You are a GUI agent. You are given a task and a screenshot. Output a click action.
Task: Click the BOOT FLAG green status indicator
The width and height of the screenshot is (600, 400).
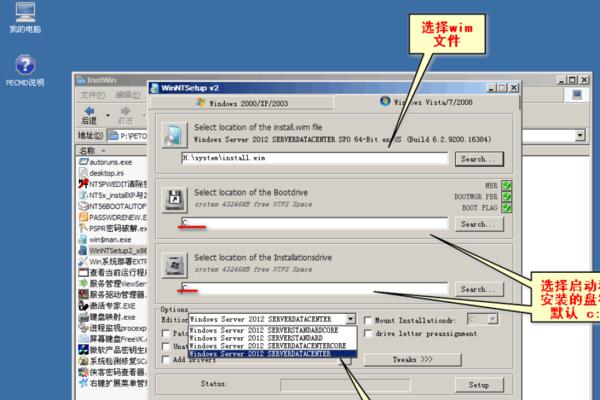[x=506, y=208]
